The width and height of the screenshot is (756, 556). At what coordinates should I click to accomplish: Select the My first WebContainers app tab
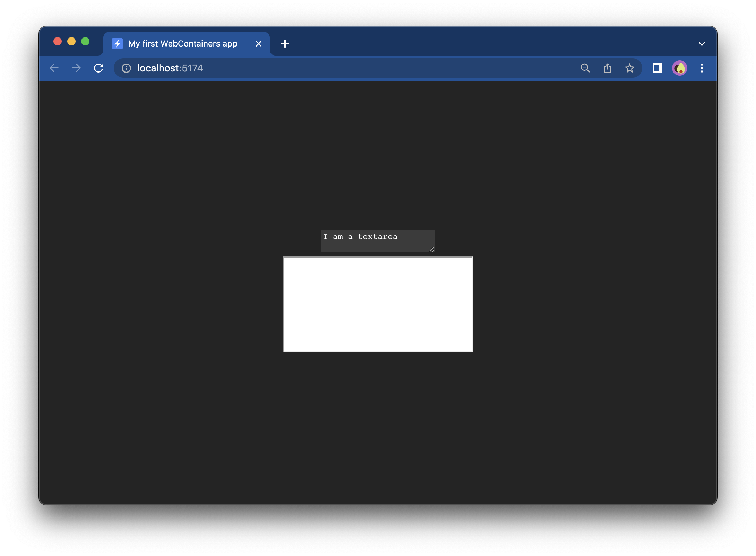187,44
